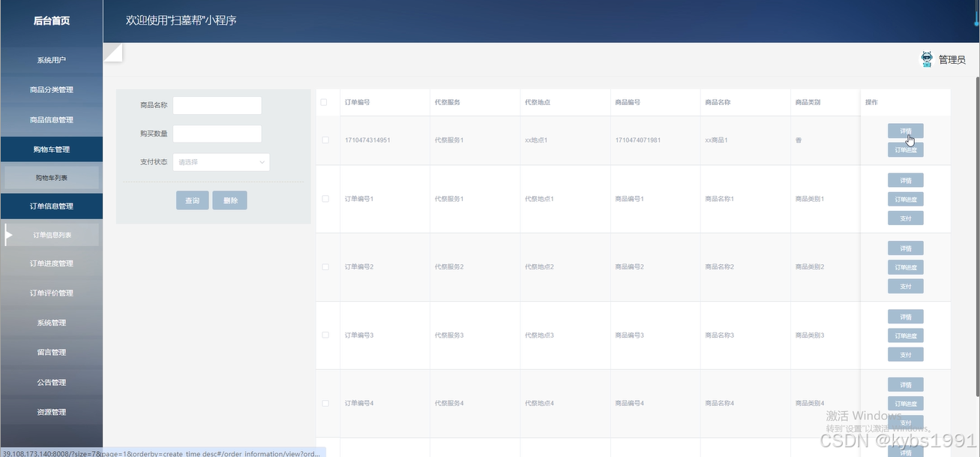Click the 管理员 user label
The image size is (980, 457).
point(952,60)
